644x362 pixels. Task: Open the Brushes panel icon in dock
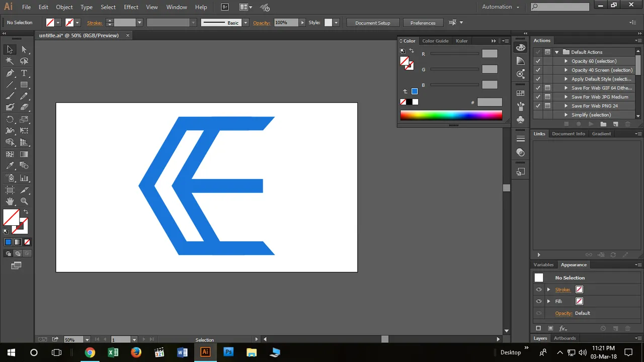[x=521, y=107]
